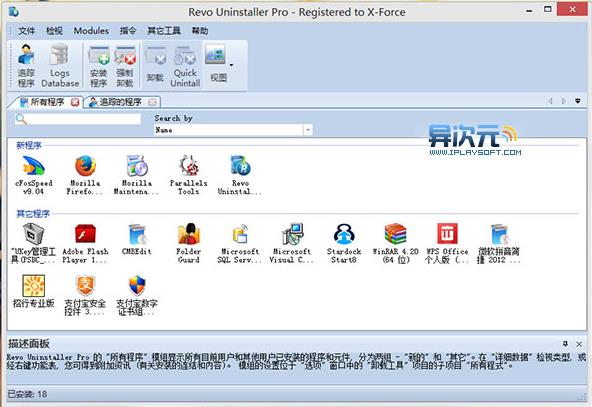Pin the 描述面板 description panel
Viewport: 592px width, 407px height.
click(565, 344)
